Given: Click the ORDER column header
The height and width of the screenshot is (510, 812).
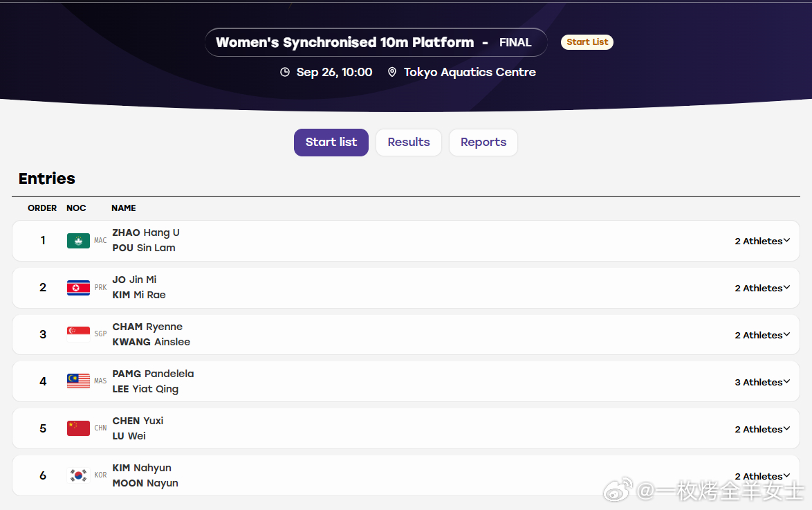Looking at the screenshot, I should click(x=42, y=208).
